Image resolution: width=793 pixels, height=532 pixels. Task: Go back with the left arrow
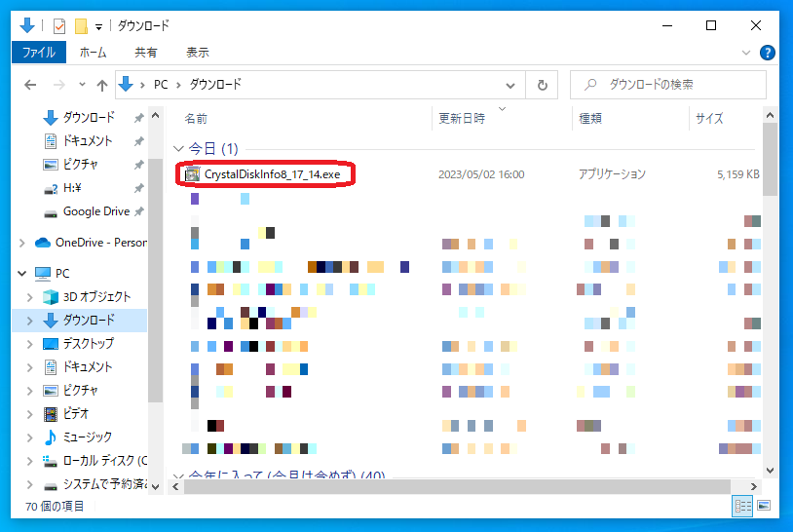click(30, 85)
